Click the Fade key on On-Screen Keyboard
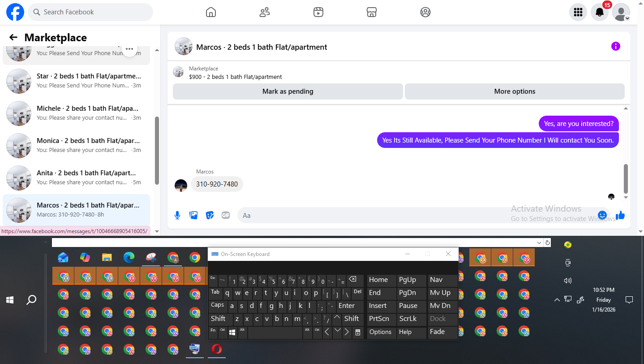Viewport: 644px width, 364px height. pyautogui.click(x=443, y=332)
